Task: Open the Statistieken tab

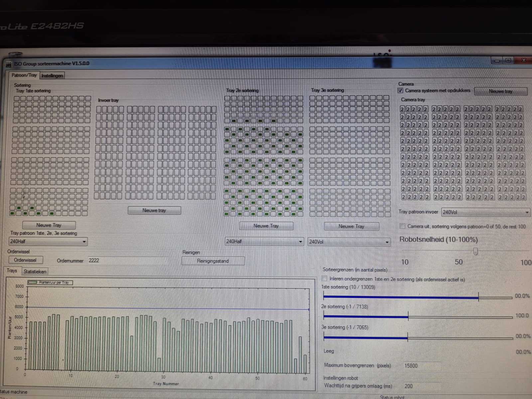Action: click(35, 271)
